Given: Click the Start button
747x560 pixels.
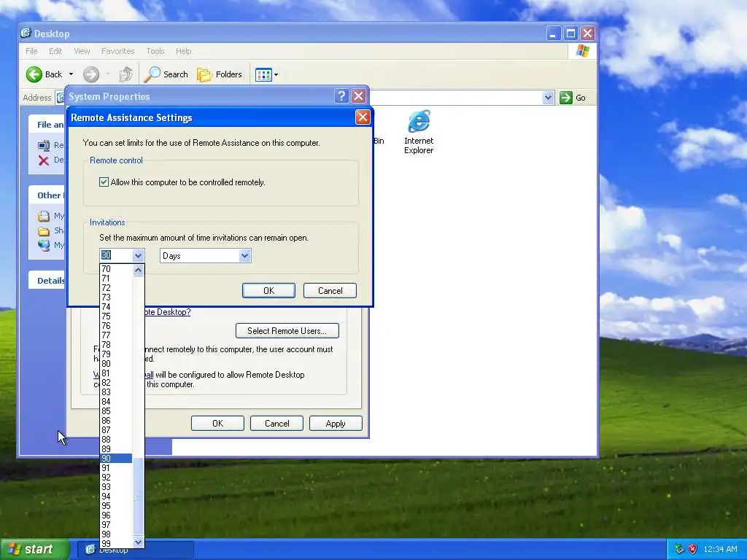Looking at the screenshot, I should click(34, 549).
